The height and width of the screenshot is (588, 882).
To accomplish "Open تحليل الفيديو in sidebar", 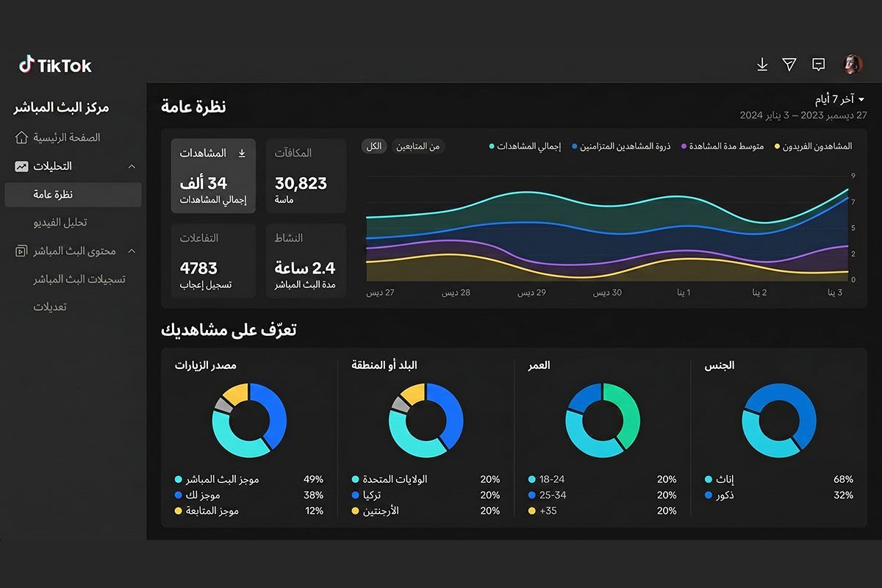I will click(x=60, y=222).
